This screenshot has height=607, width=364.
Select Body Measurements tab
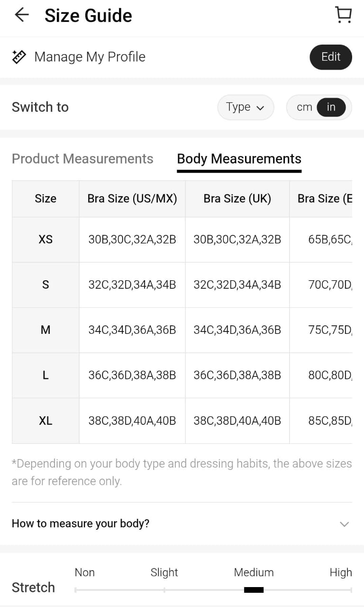click(x=239, y=158)
